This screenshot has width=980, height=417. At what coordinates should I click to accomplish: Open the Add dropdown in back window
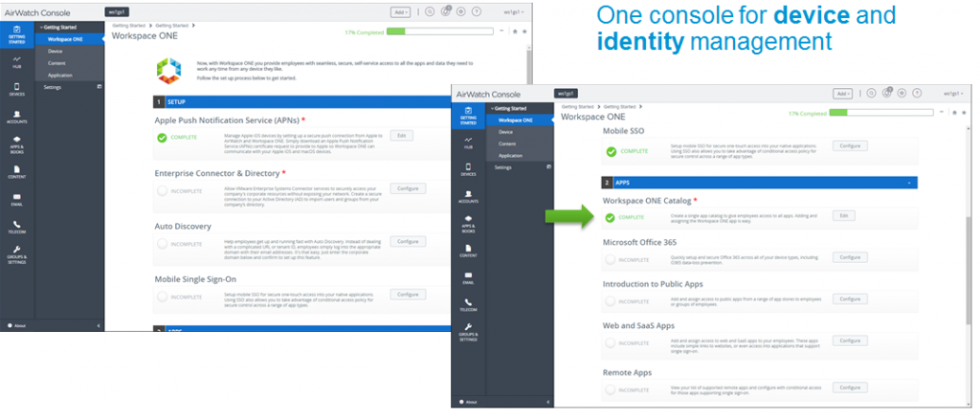(x=400, y=11)
